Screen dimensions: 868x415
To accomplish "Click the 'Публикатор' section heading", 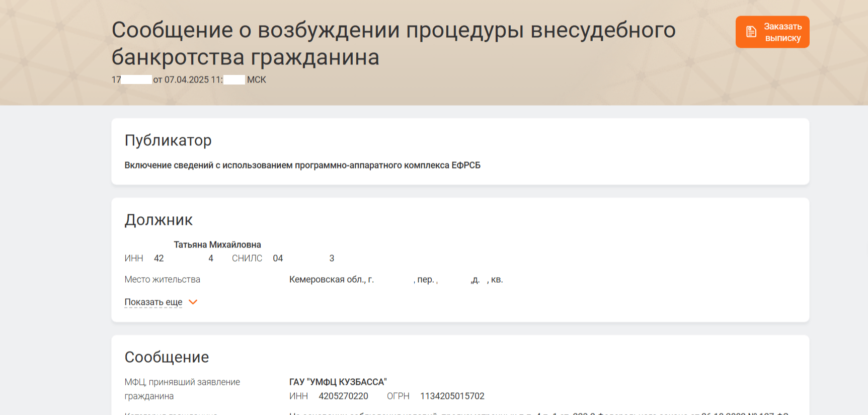I will (168, 140).
